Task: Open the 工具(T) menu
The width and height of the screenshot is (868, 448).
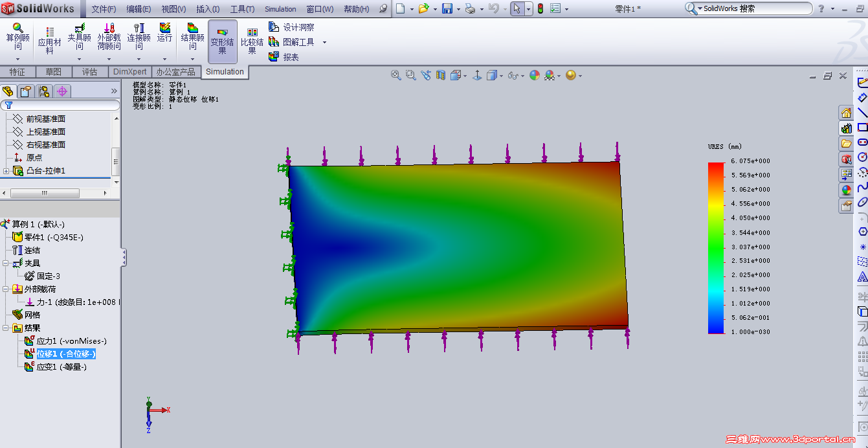Action: pyautogui.click(x=242, y=9)
